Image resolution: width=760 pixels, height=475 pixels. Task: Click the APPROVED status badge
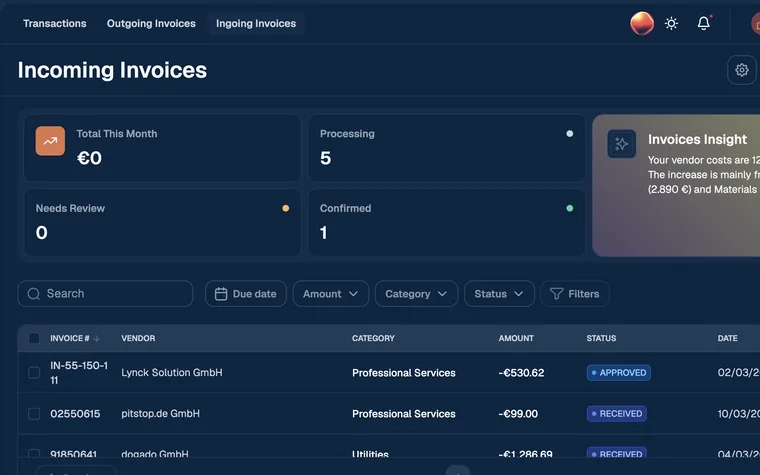coord(618,373)
